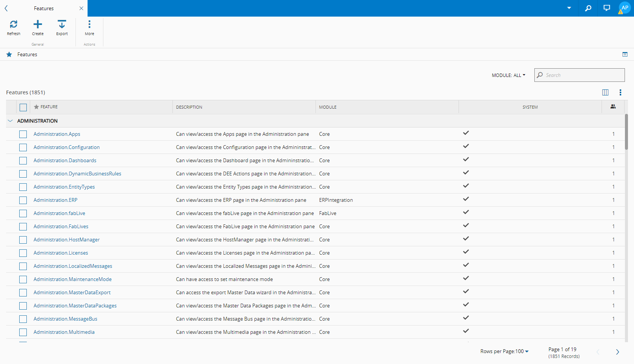Close the Features tab
634x364 pixels.
click(81, 8)
